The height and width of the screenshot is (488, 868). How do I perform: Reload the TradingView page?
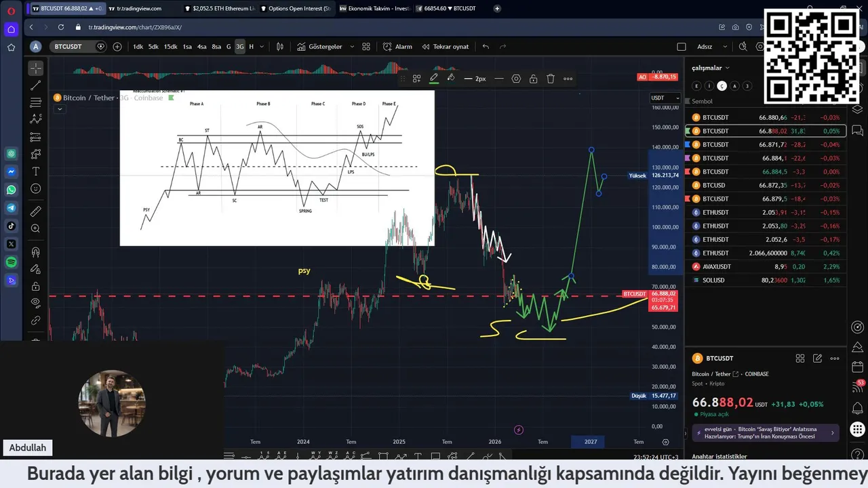[x=61, y=27]
